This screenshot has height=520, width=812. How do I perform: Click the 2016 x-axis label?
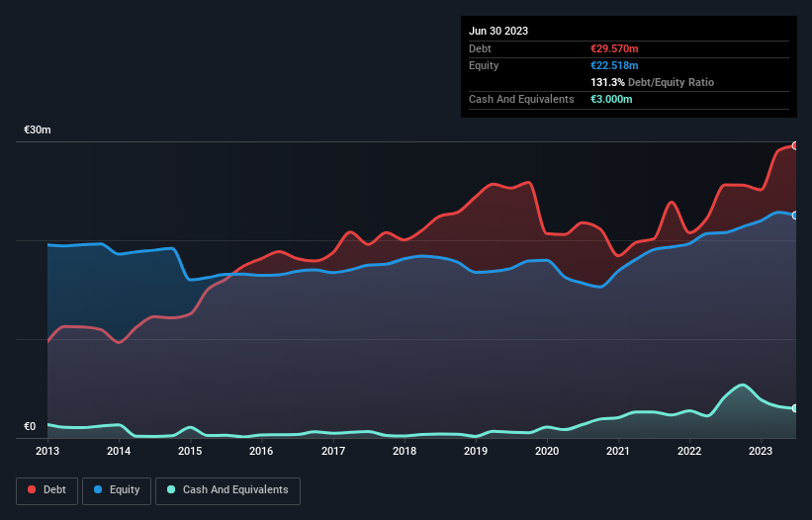(x=261, y=451)
